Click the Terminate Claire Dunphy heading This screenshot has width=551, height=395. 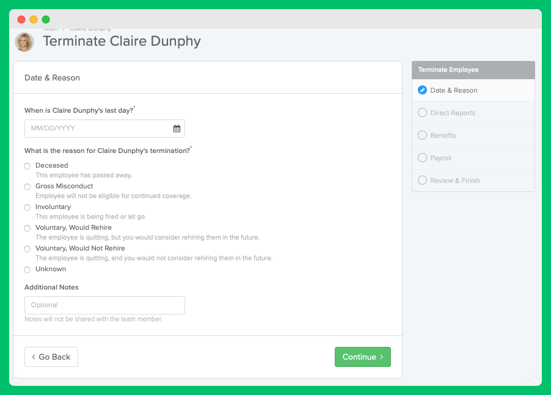[122, 41]
